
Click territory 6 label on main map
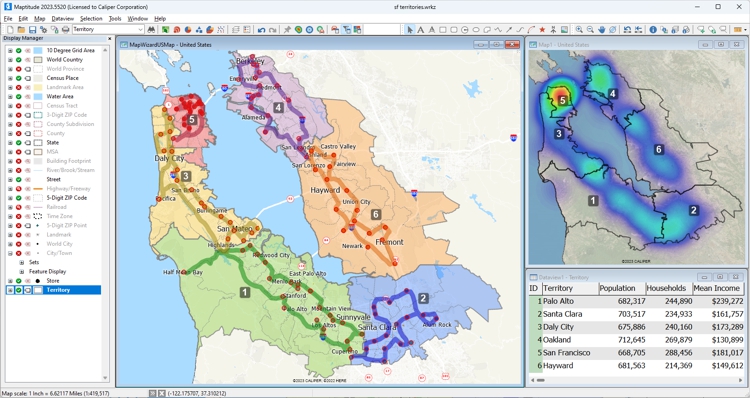376,214
